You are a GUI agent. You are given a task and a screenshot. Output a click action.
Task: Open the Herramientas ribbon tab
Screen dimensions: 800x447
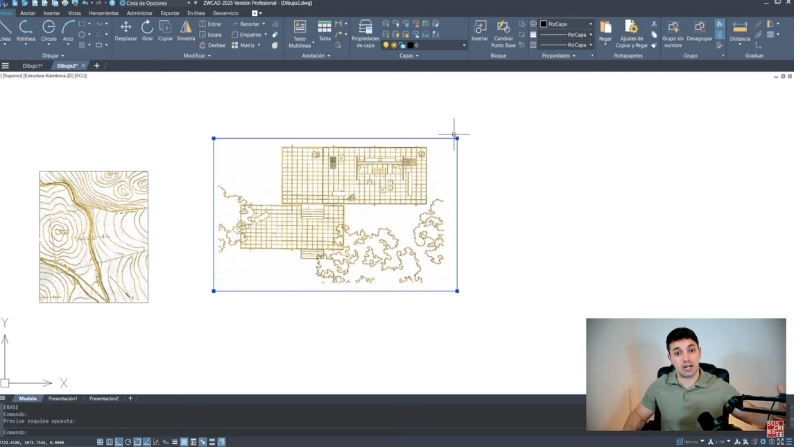[103, 13]
